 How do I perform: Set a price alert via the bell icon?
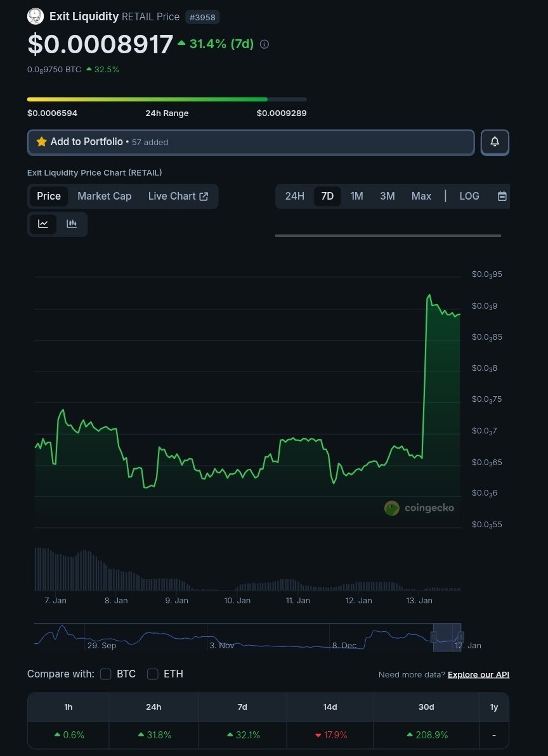click(x=495, y=142)
